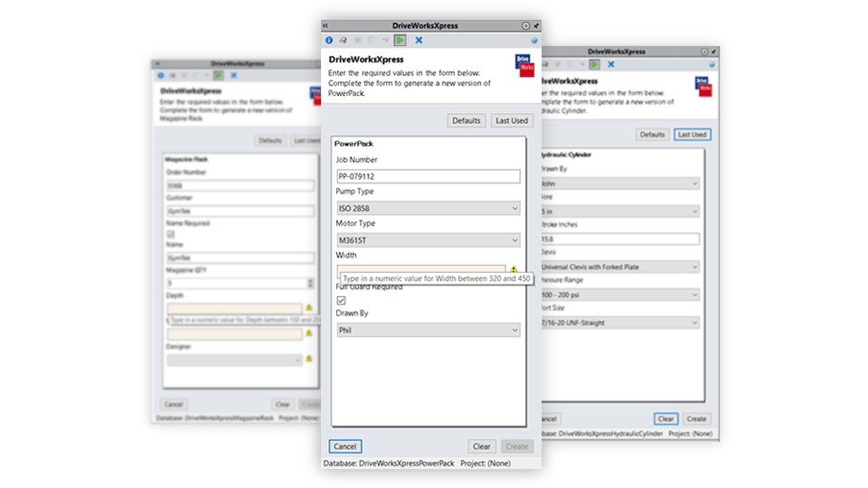Open the Pressure Range dropdown showing 100 - 200 psi

[x=620, y=295]
